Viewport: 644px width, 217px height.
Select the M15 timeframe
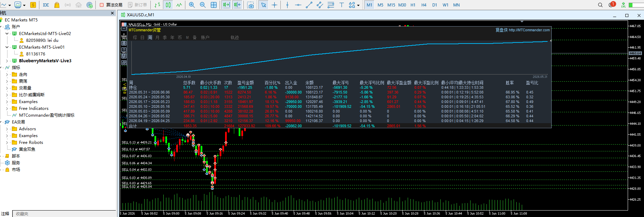tap(391, 5)
